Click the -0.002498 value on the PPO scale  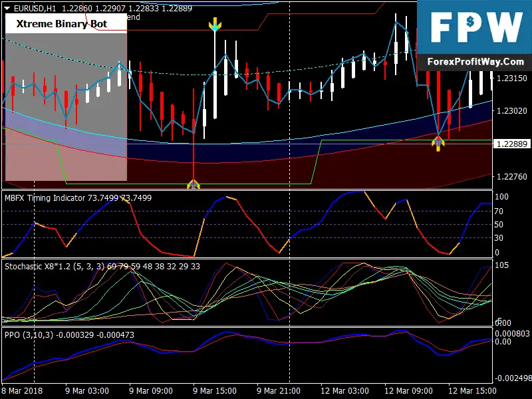tap(513, 378)
